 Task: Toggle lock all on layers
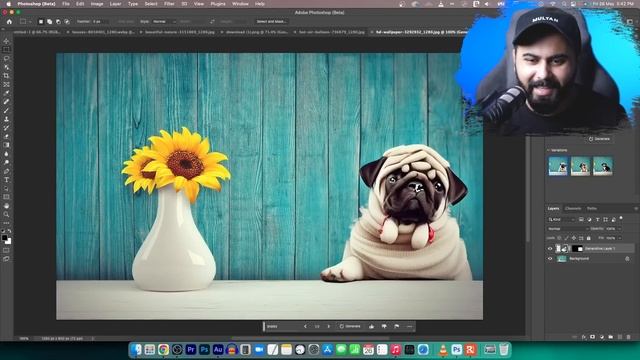point(589,238)
